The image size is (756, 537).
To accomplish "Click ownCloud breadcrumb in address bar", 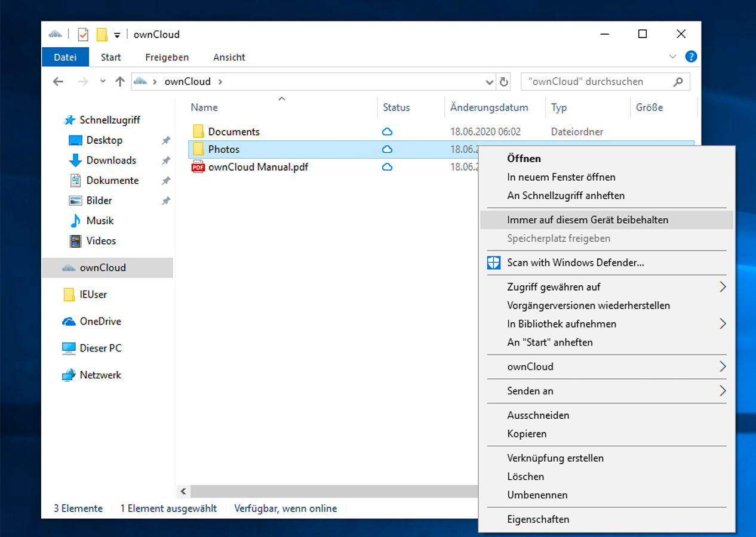I will [188, 82].
